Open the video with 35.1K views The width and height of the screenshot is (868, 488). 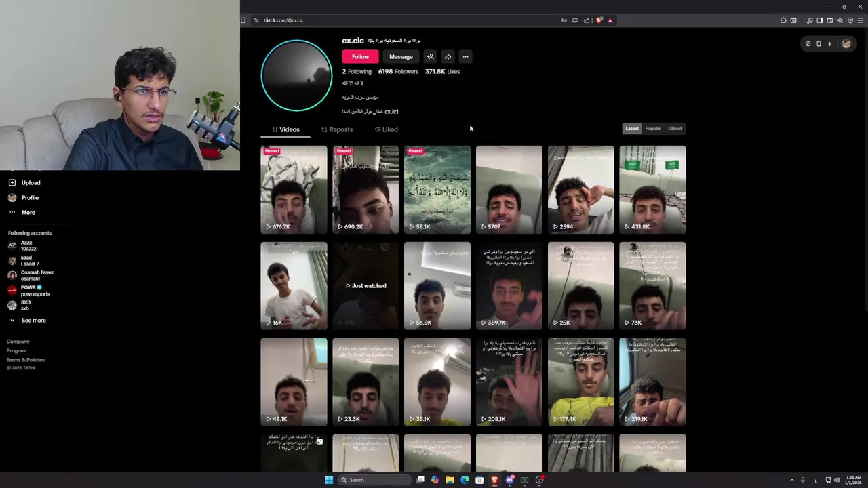tap(437, 382)
